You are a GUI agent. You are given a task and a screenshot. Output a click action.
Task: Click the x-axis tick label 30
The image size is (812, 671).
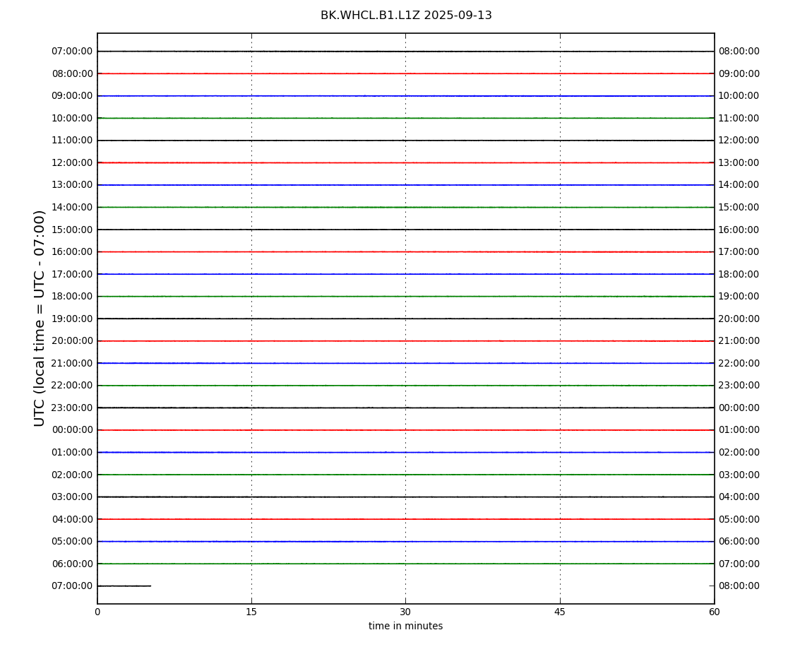click(405, 612)
